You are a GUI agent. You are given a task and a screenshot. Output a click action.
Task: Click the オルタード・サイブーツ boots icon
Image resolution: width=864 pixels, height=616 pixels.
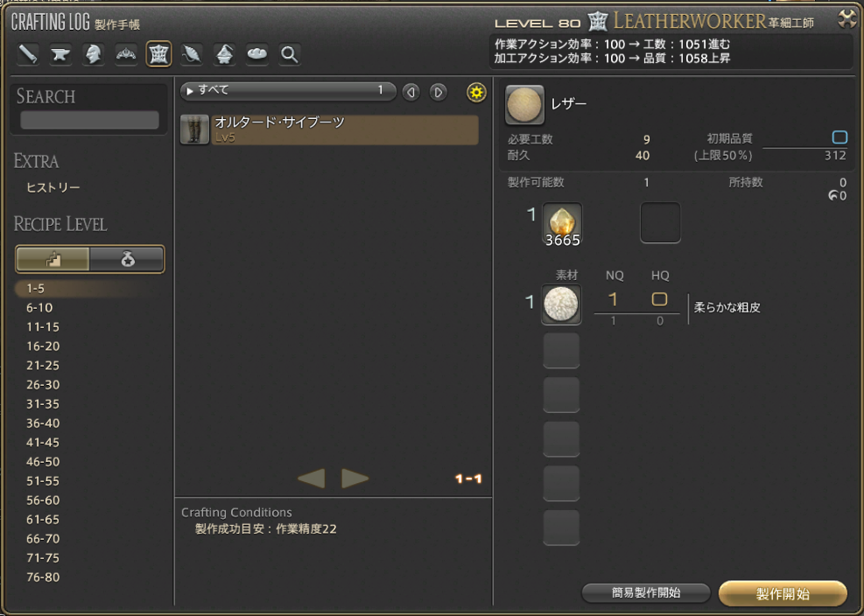pyautogui.click(x=194, y=129)
